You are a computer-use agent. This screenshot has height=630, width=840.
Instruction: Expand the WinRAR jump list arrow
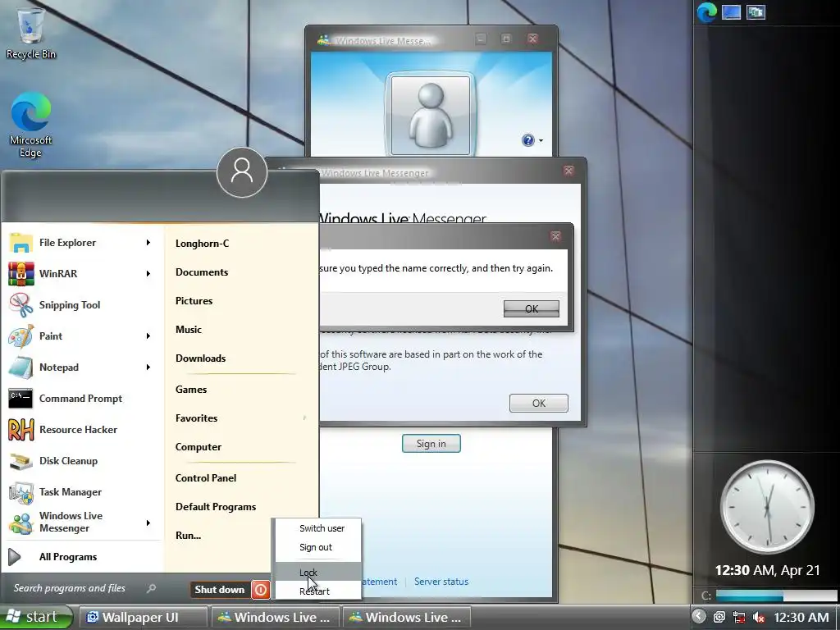148,274
